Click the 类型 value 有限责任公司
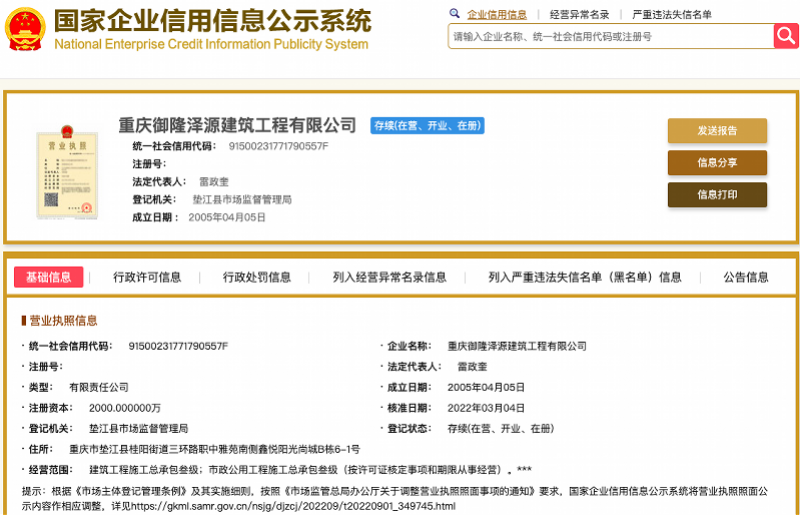 point(99,387)
